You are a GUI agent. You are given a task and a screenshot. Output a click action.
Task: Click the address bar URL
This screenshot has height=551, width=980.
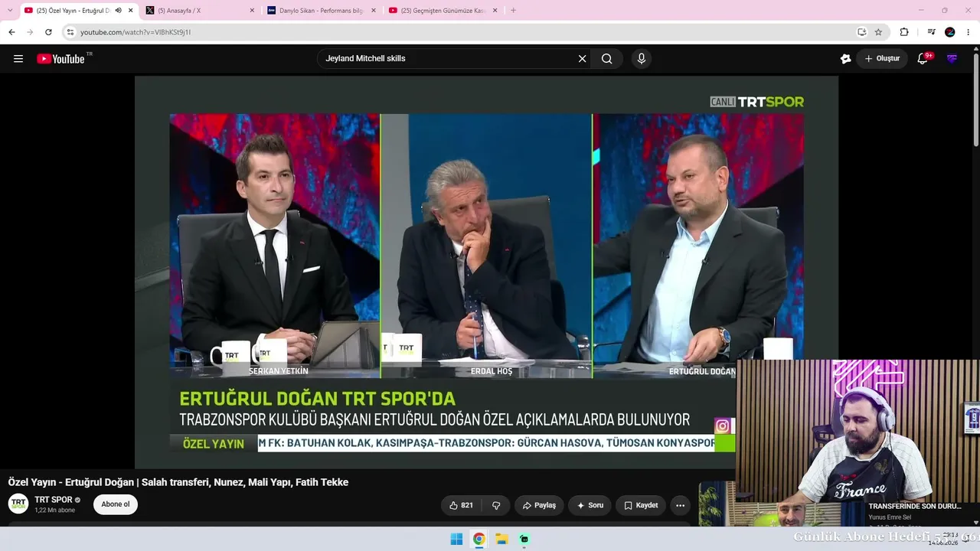pyautogui.click(x=136, y=32)
